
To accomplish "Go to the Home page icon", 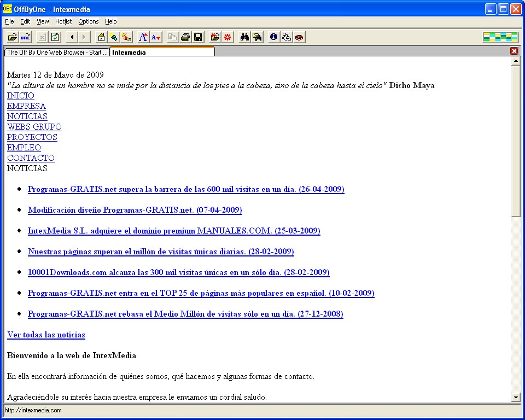I will (101, 37).
